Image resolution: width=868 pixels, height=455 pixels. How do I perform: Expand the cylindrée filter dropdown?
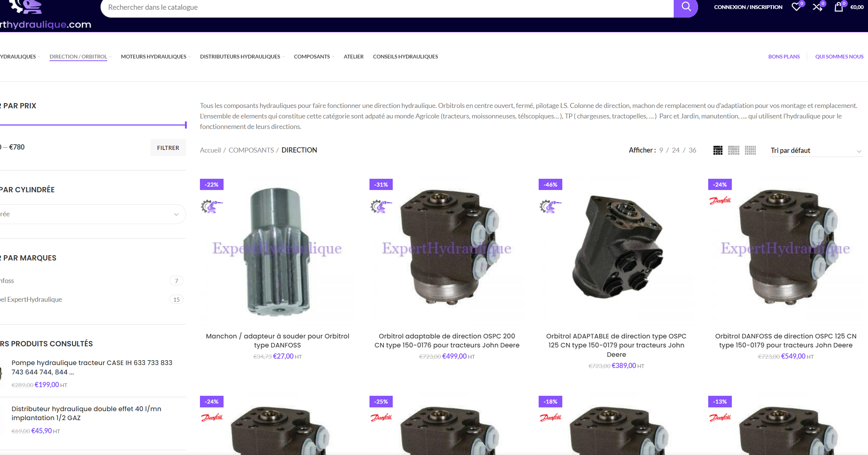(92, 214)
